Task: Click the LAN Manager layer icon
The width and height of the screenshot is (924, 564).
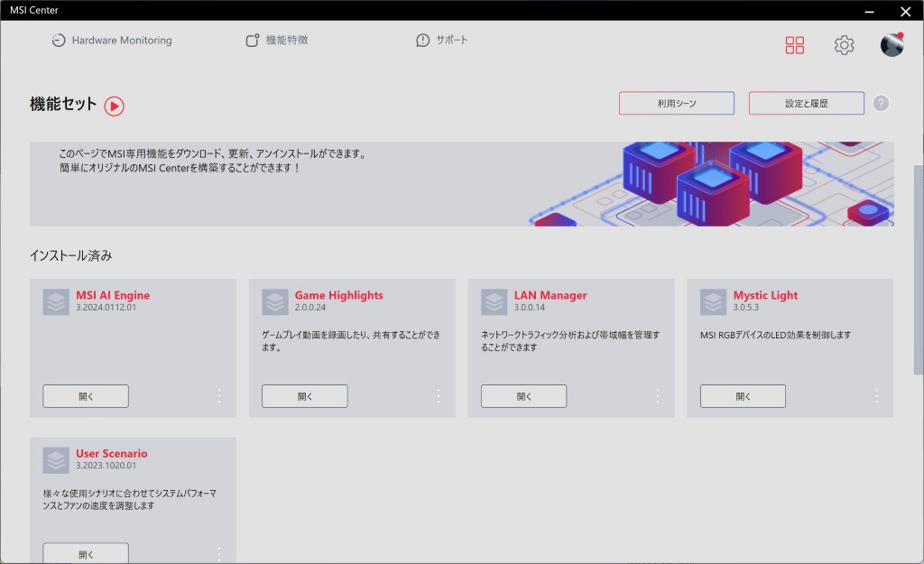Action: click(x=494, y=301)
